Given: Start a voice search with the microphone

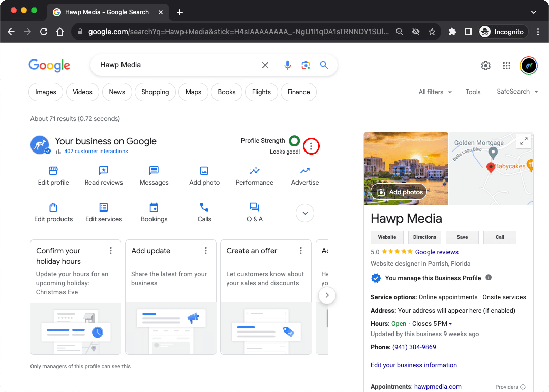Looking at the screenshot, I should pos(287,65).
